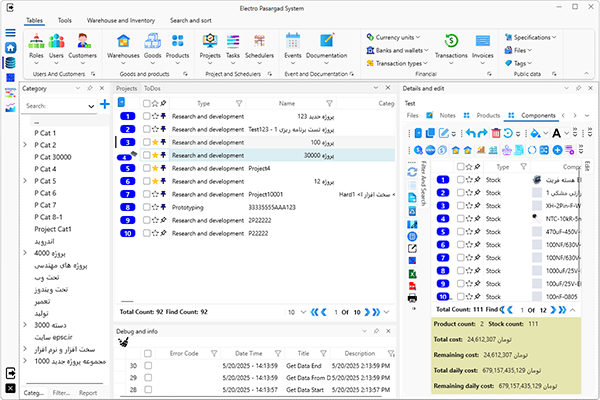Switch to the Warehouse and Inventory ribbon tab
Screen dimensions: 600x400
tap(120, 19)
